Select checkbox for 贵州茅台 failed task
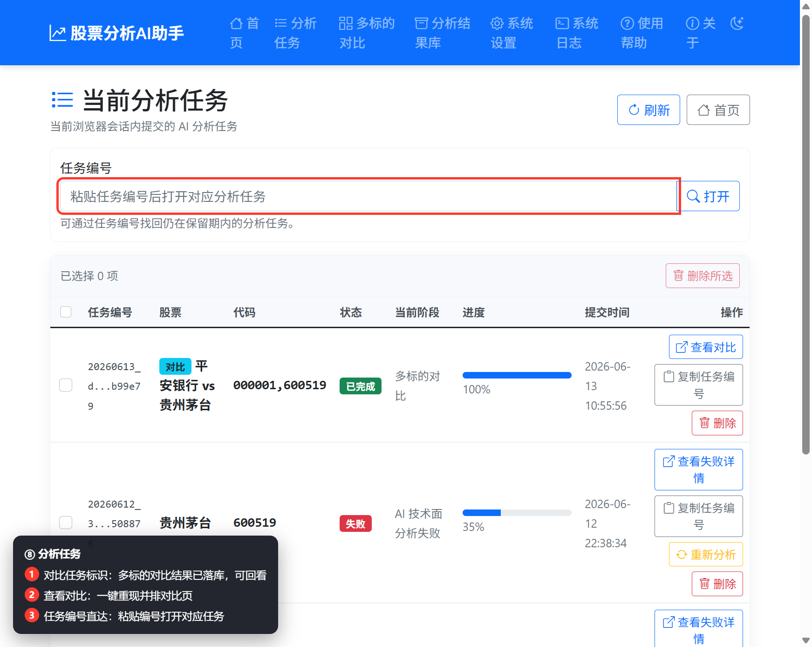Viewport: 812px width, 647px height. 66,523
